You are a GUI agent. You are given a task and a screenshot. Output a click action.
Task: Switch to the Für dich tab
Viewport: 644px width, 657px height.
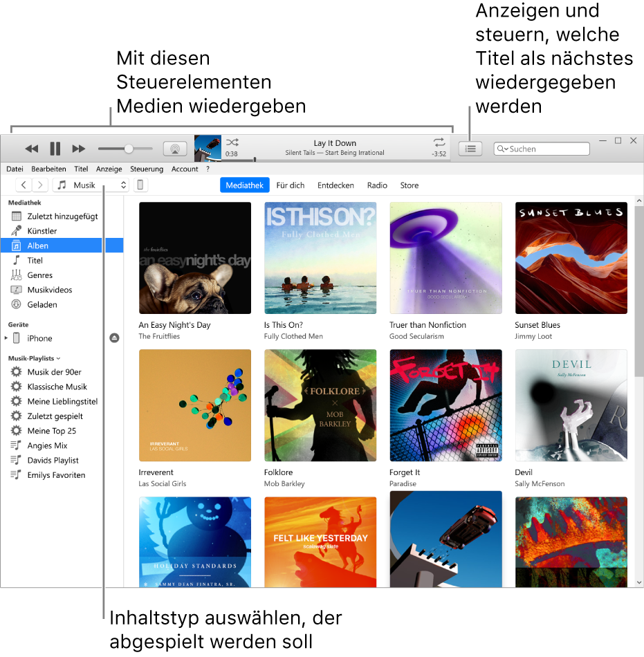pos(291,185)
